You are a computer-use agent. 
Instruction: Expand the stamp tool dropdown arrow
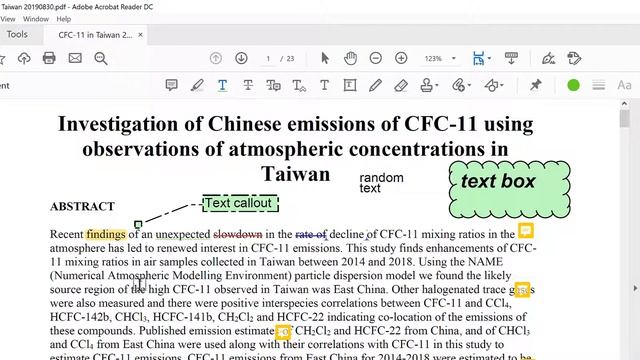point(437,85)
